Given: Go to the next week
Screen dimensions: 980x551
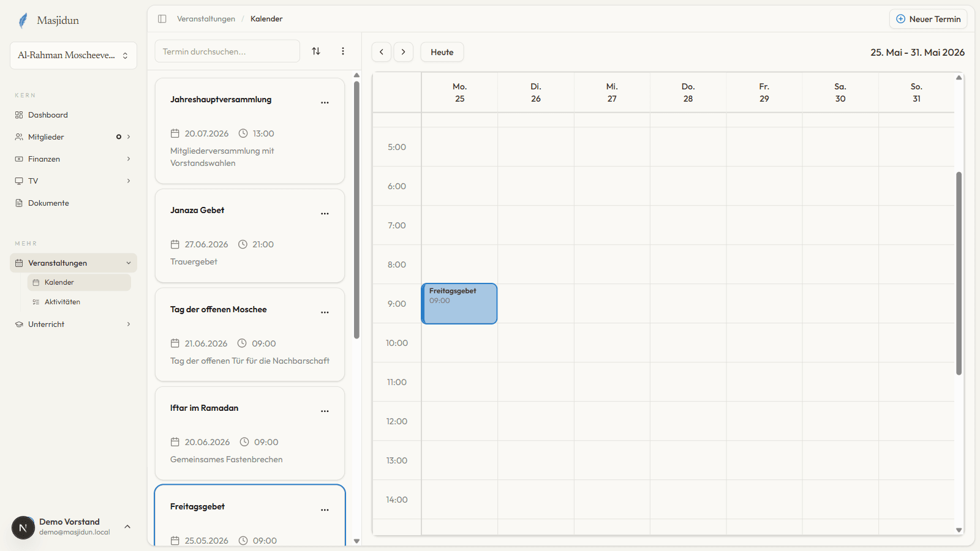Looking at the screenshot, I should [404, 52].
